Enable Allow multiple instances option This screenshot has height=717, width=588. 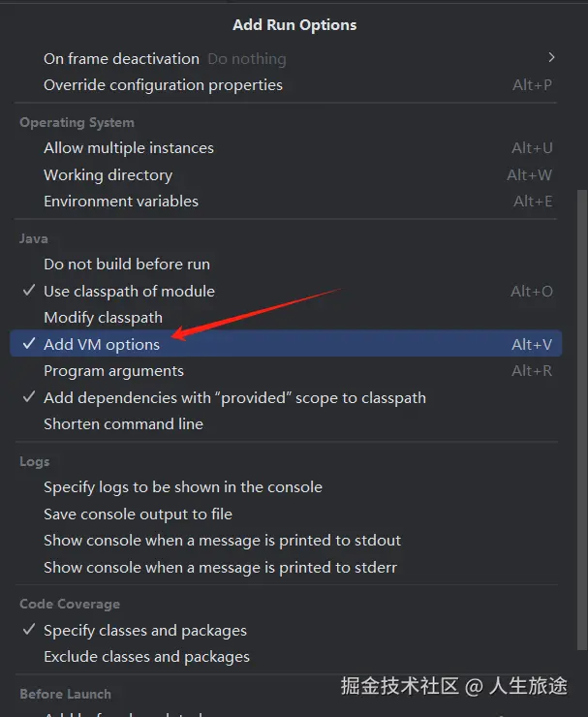[129, 148]
